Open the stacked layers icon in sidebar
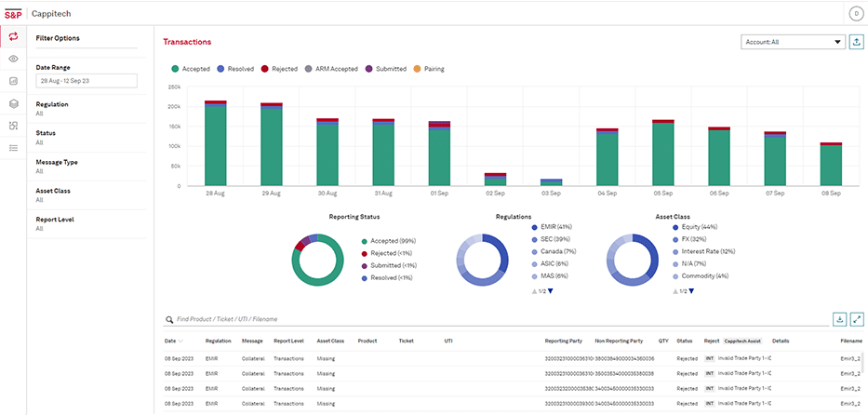Viewport: 868px width, 415px height. point(13,103)
